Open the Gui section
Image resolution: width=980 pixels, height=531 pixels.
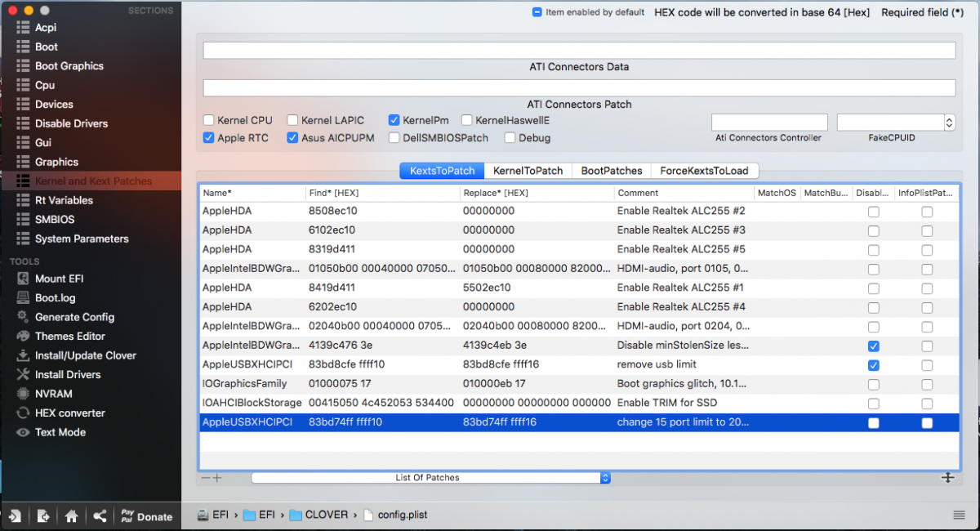click(x=43, y=143)
